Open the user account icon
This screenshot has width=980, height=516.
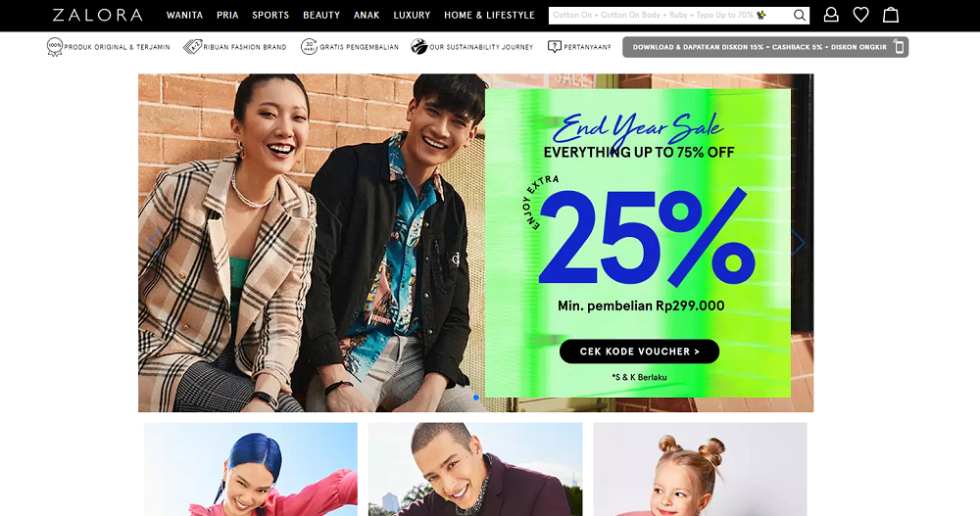pyautogui.click(x=831, y=15)
